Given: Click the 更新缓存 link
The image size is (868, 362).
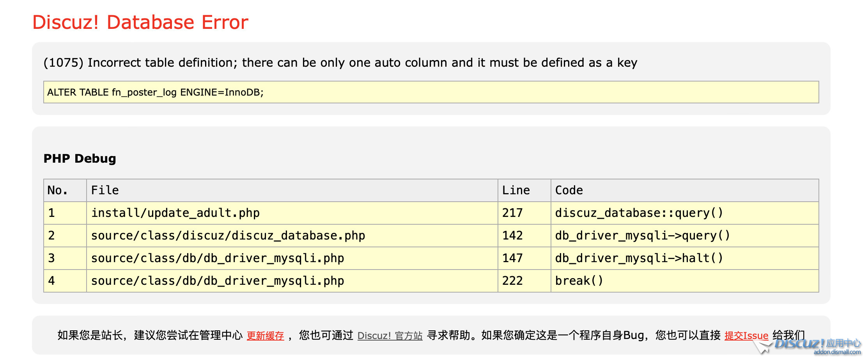Looking at the screenshot, I should 265,336.
